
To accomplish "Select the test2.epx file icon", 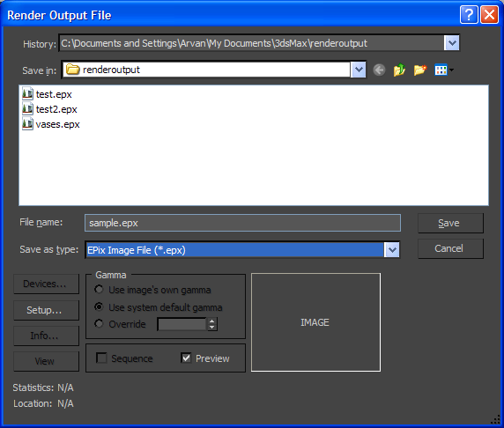I will click(x=27, y=109).
